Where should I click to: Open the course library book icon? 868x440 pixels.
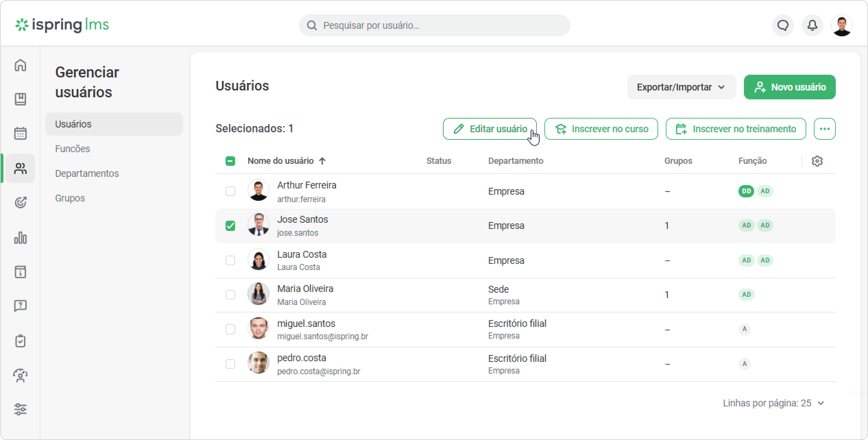click(x=20, y=99)
